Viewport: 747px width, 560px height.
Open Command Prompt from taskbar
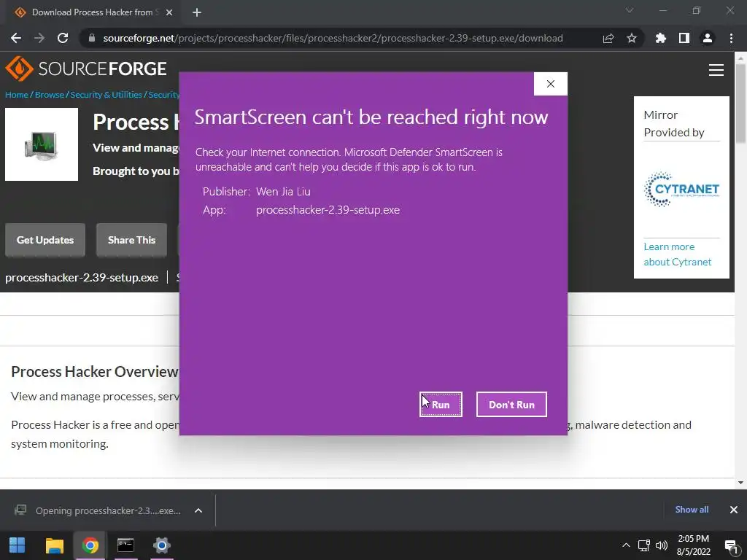(125, 545)
